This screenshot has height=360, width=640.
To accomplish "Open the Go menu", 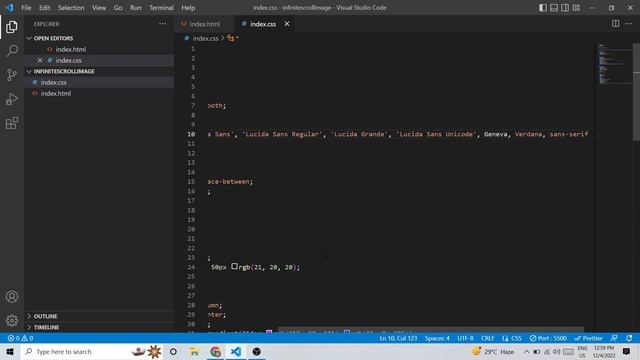I will click(x=118, y=8).
